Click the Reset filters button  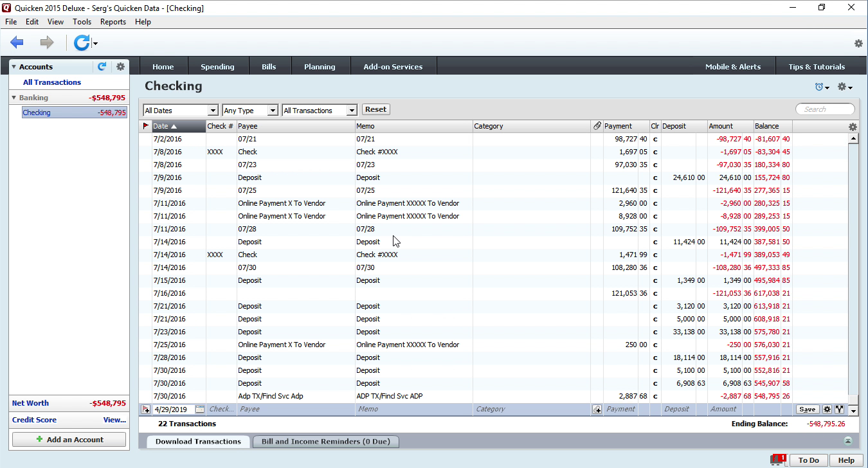coord(376,109)
